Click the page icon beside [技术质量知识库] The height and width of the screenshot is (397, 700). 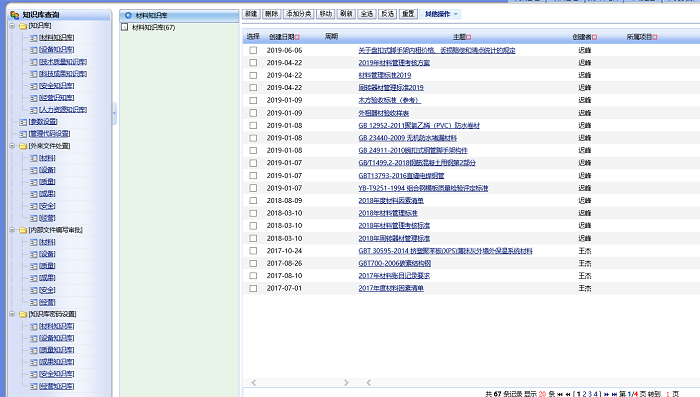[33, 62]
